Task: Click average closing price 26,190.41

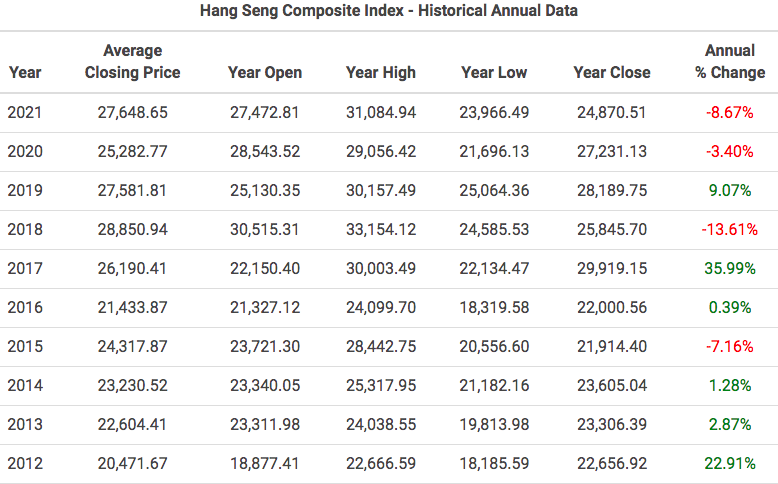Action: pos(132,269)
